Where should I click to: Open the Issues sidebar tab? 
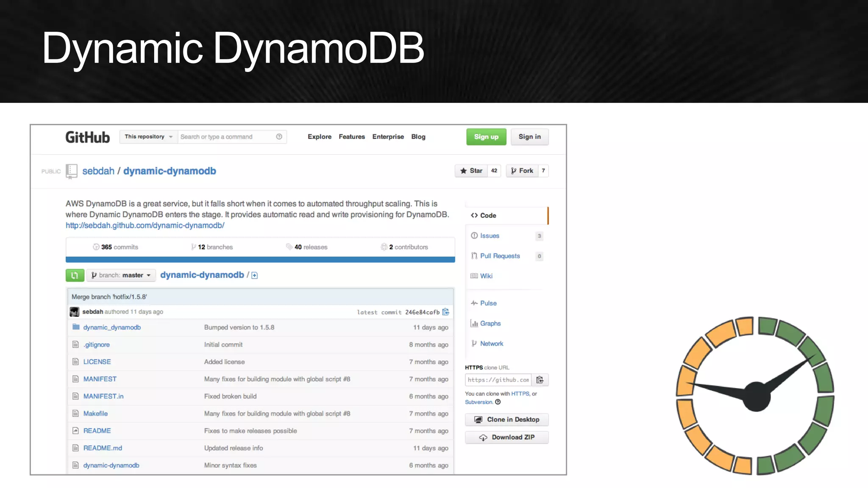(x=490, y=236)
